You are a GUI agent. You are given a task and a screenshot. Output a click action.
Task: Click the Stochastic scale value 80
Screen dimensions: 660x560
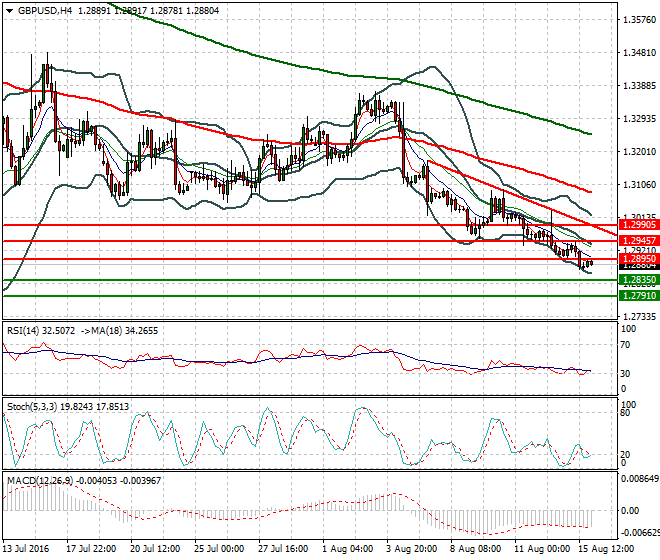pos(625,413)
